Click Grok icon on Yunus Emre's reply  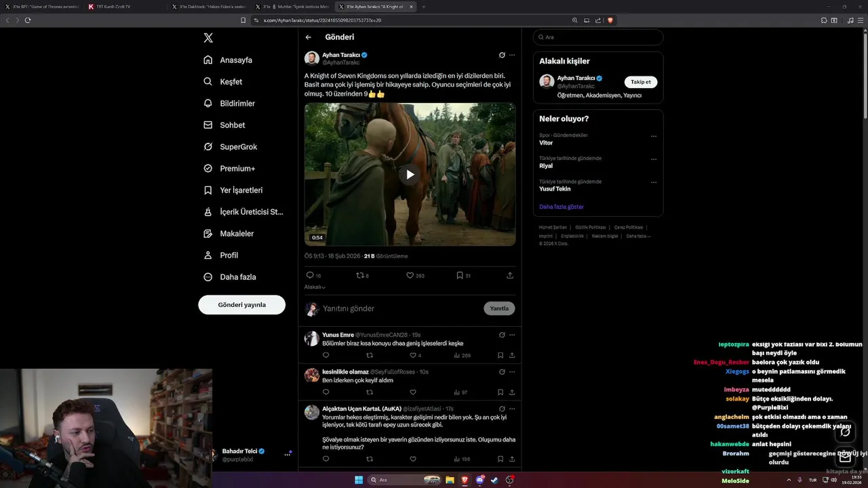502,334
